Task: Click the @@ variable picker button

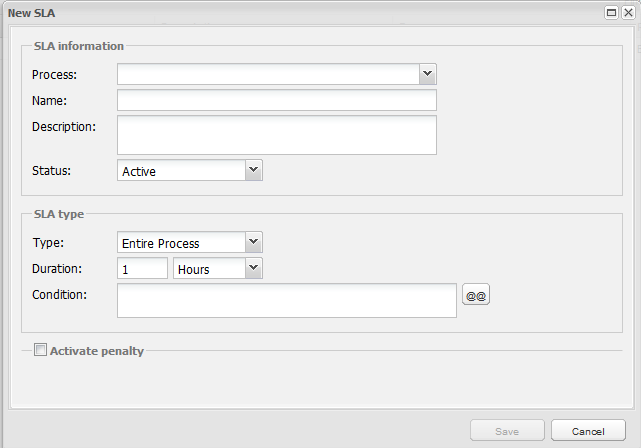Action: click(x=475, y=295)
